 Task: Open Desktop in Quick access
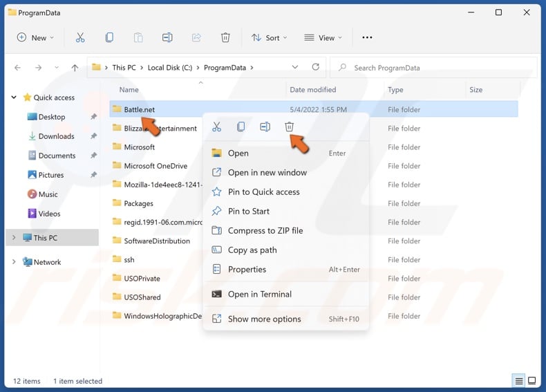(x=52, y=117)
